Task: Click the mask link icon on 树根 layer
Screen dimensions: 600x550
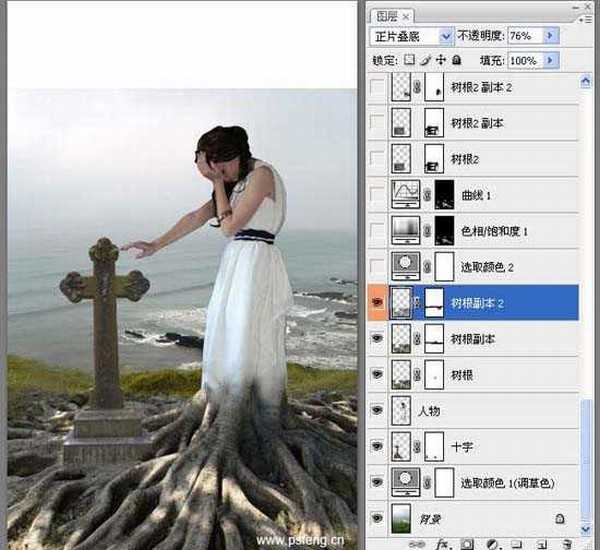Action: click(417, 375)
